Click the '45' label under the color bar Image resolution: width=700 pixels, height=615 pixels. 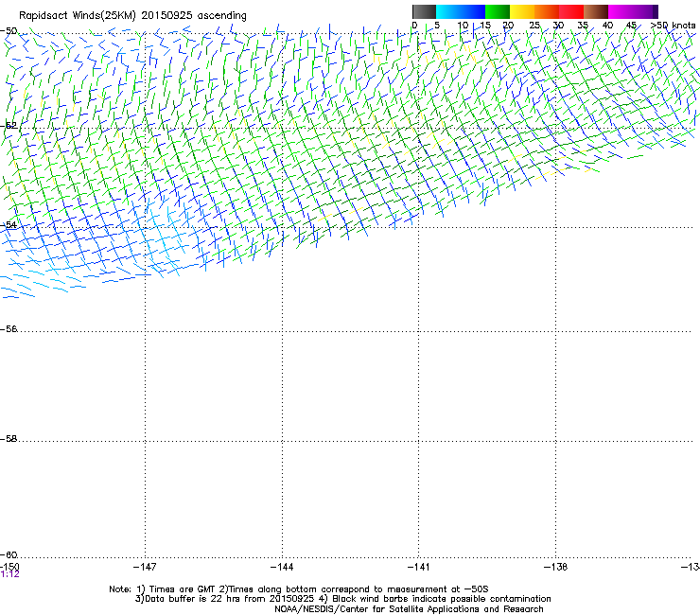[631, 26]
